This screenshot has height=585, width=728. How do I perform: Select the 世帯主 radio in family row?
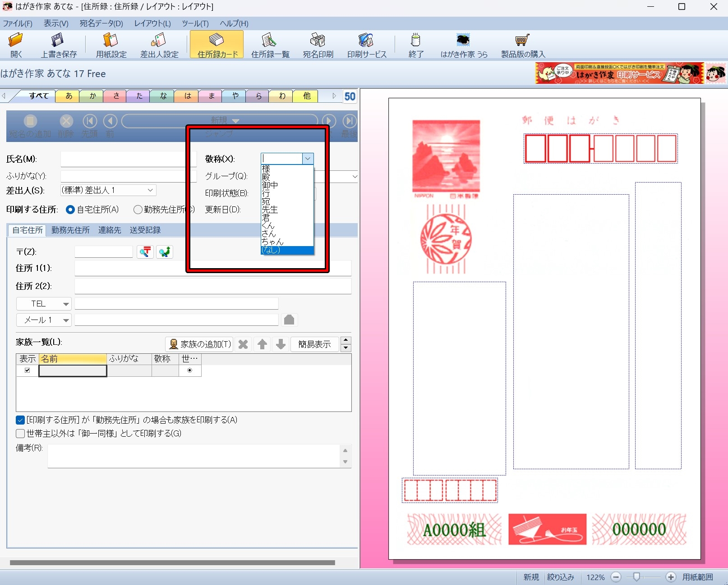pos(189,370)
